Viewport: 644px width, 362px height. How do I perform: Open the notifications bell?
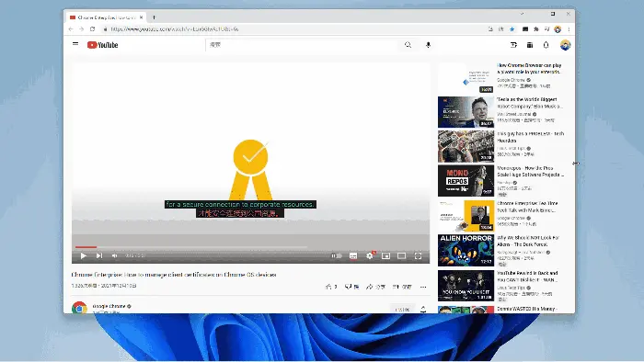[x=546, y=45]
